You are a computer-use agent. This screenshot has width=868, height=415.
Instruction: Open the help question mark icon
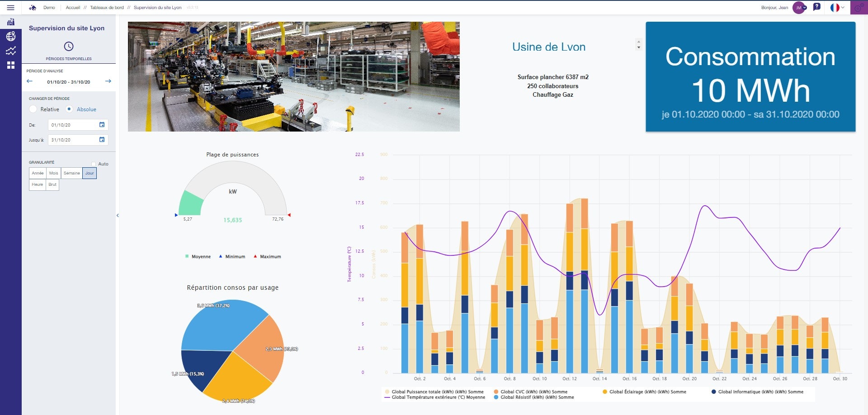coord(816,7)
